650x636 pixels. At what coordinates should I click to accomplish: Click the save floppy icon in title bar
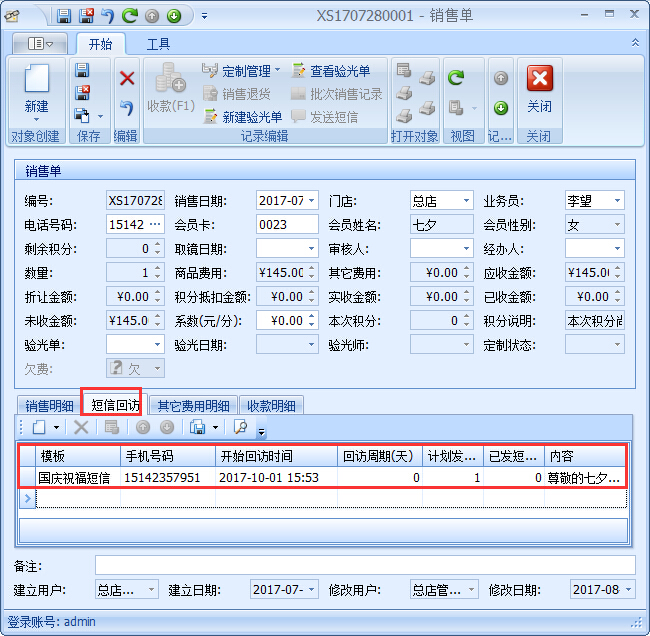(x=64, y=16)
